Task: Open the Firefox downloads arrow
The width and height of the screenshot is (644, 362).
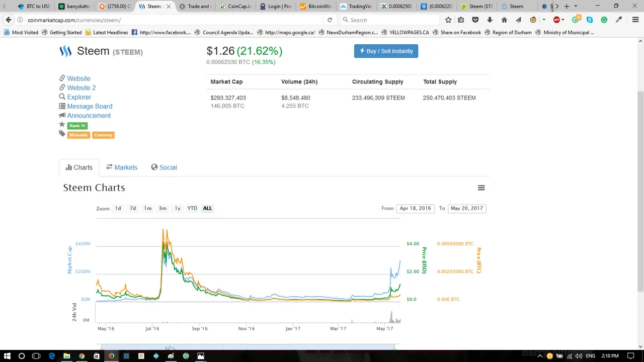Action: click(490, 20)
